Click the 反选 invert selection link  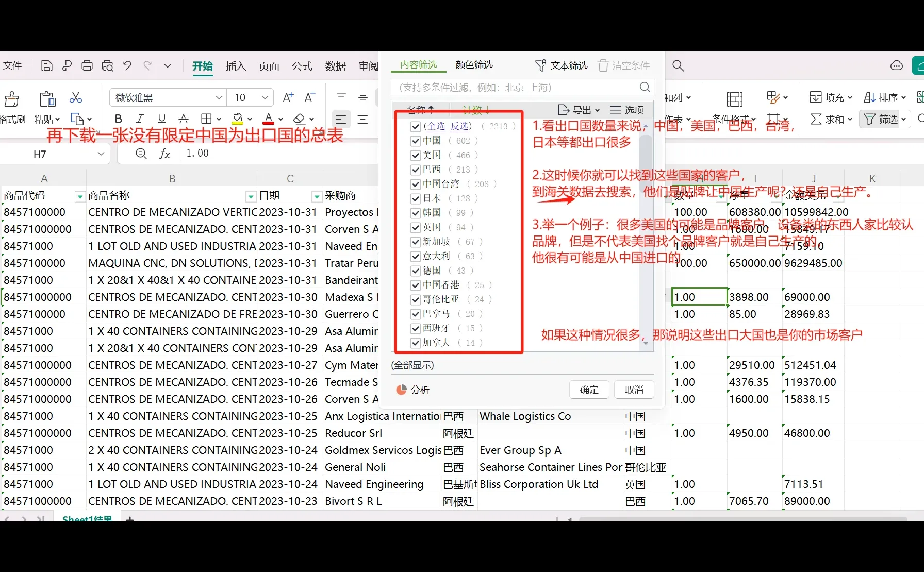tap(459, 126)
